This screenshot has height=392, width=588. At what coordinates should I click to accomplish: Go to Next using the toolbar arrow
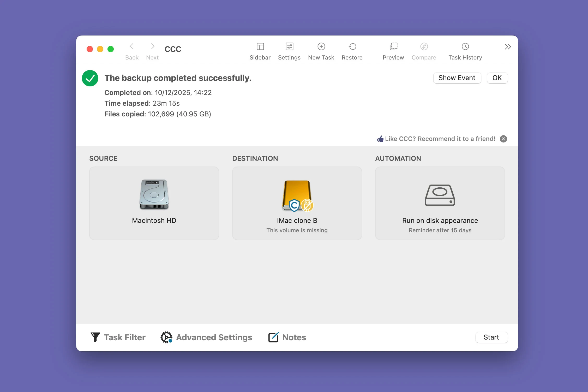(x=152, y=51)
